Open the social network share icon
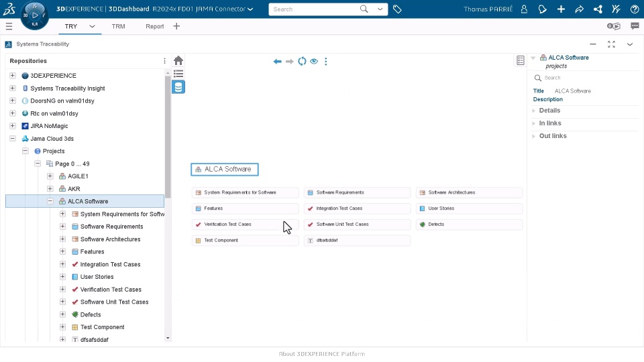This screenshot has height=362, width=644. click(x=598, y=9)
